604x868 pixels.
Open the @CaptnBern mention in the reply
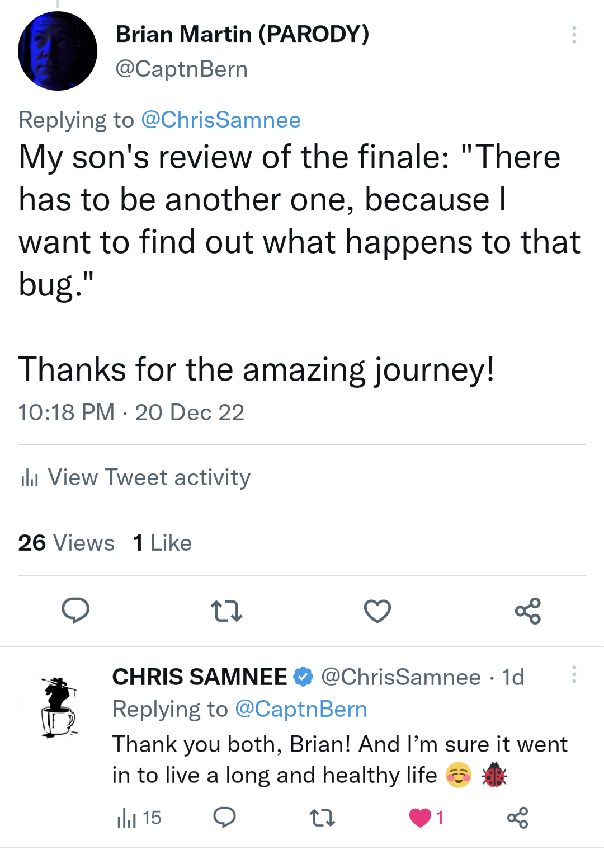point(301,709)
